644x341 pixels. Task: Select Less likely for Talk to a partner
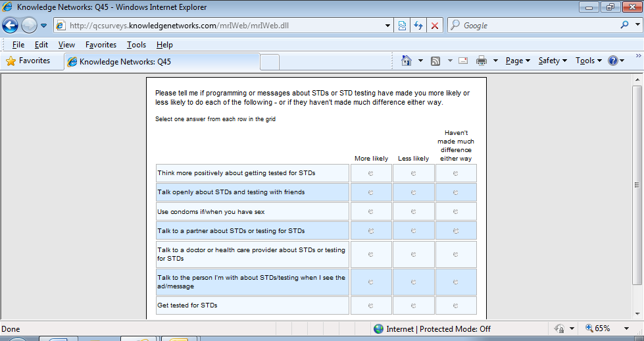pos(414,231)
